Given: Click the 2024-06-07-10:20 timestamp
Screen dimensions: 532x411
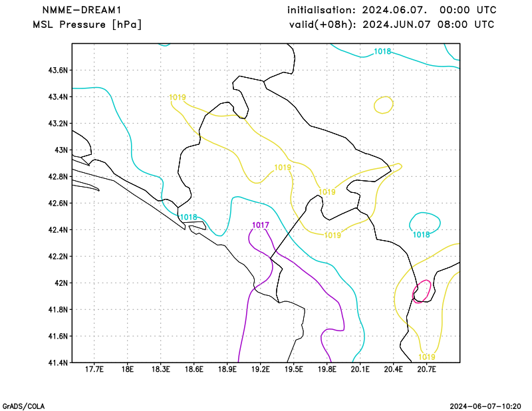Looking at the screenshot, I should (x=485, y=406).
